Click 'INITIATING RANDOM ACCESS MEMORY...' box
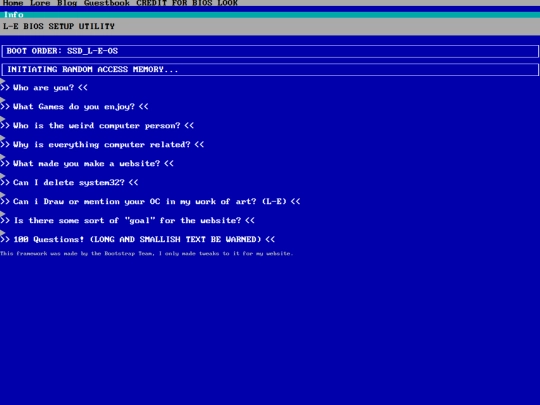 pos(270,70)
